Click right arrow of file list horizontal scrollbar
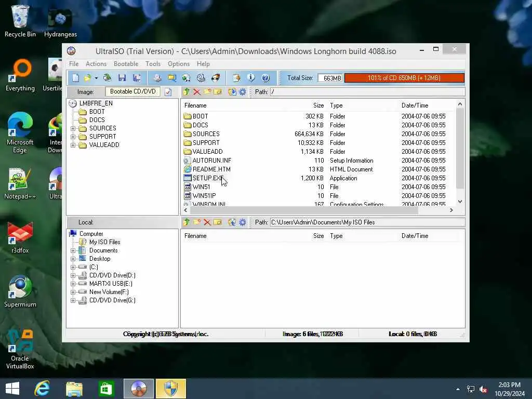Viewport: 532px width, 399px height. tap(451, 210)
